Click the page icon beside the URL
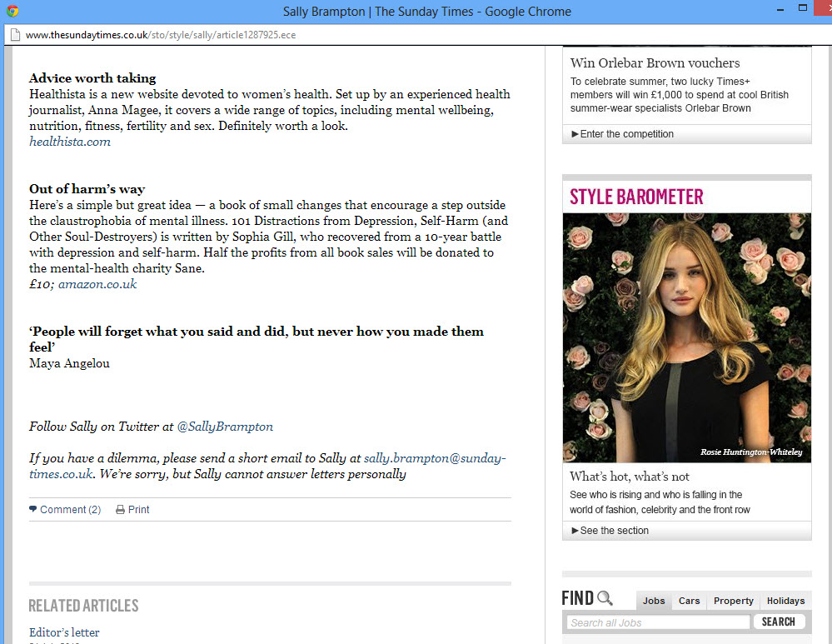Viewport: 832px width, 644px height. click(x=15, y=35)
